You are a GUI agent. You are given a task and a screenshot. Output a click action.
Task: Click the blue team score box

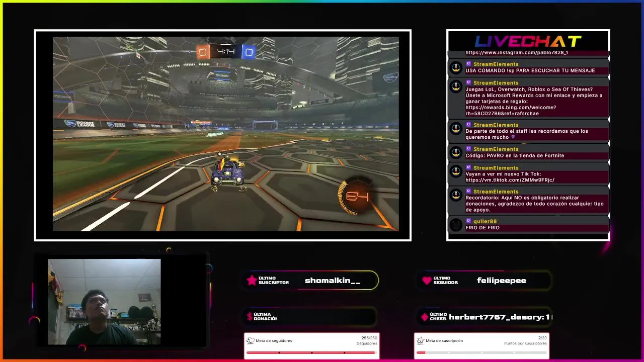[x=249, y=52]
